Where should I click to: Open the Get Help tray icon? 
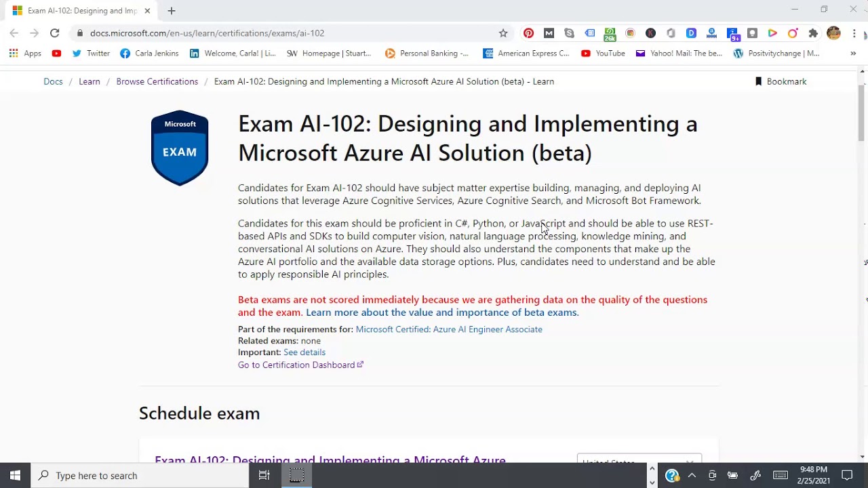tap(672, 475)
